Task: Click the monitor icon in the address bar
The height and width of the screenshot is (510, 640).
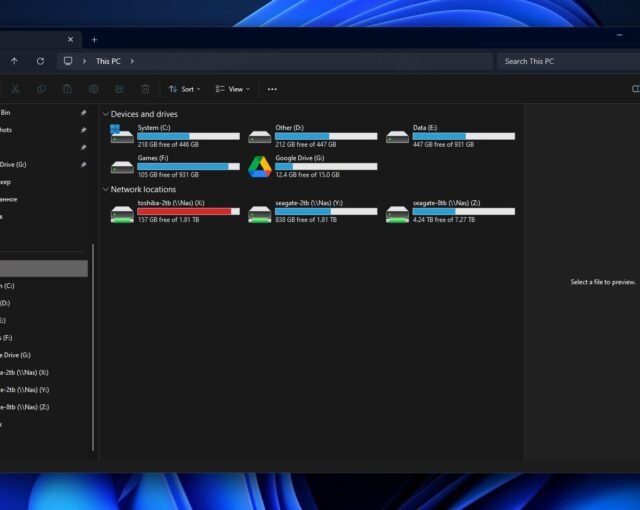Action: click(x=68, y=61)
